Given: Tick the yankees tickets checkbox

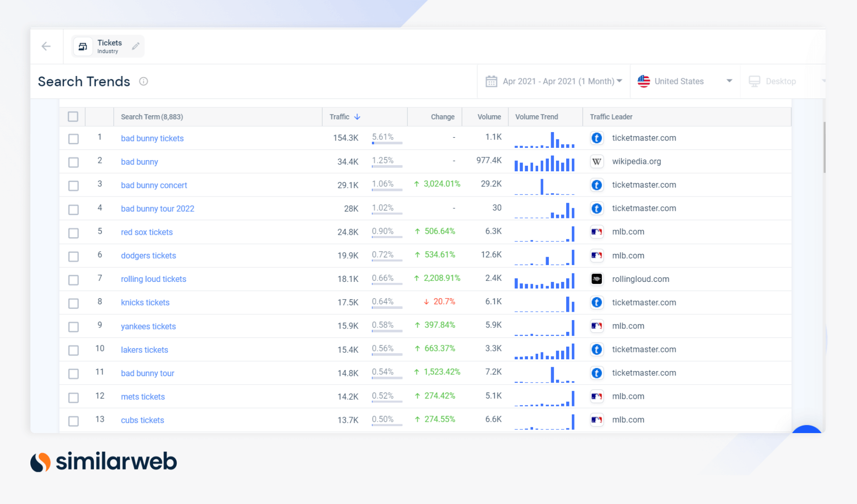Looking at the screenshot, I should pyautogui.click(x=73, y=327).
